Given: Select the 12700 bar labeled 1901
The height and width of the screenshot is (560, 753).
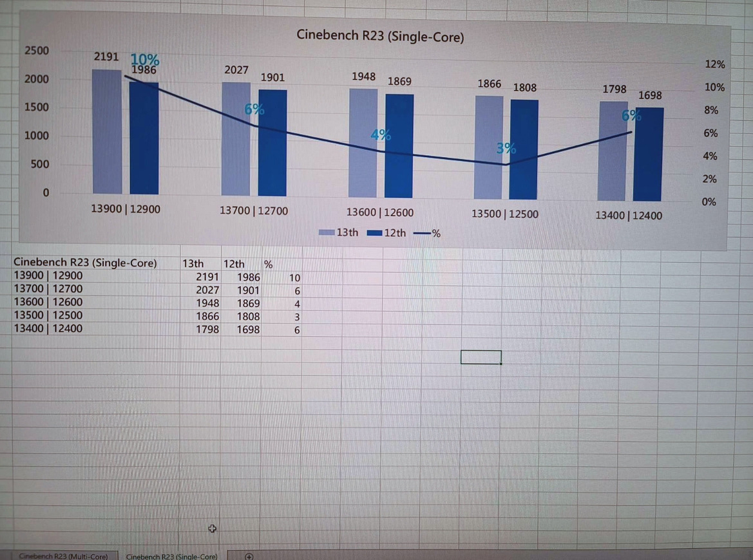Looking at the screenshot, I should coord(272,143).
